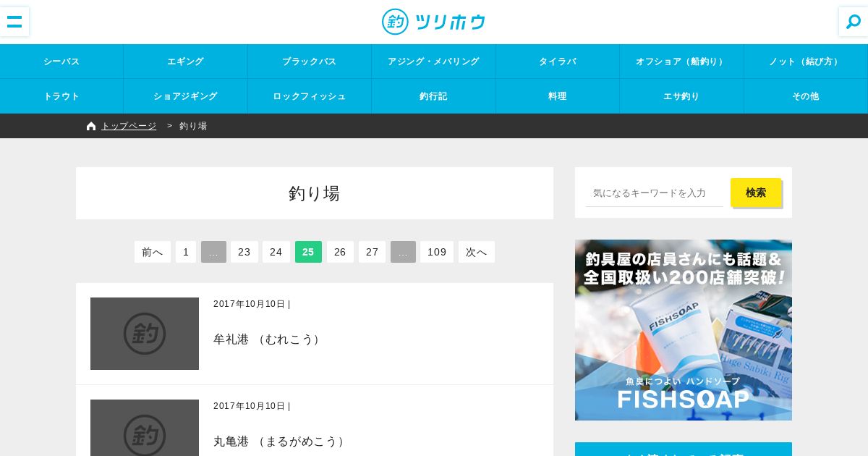
Task: Open the シーバス category
Action: pyautogui.click(x=61, y=62)
